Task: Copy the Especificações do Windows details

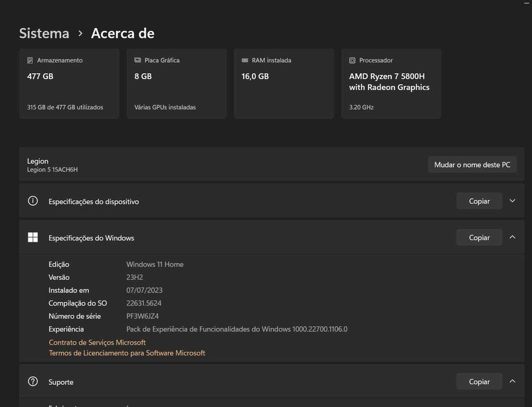Action: click(x=479, y=238)
